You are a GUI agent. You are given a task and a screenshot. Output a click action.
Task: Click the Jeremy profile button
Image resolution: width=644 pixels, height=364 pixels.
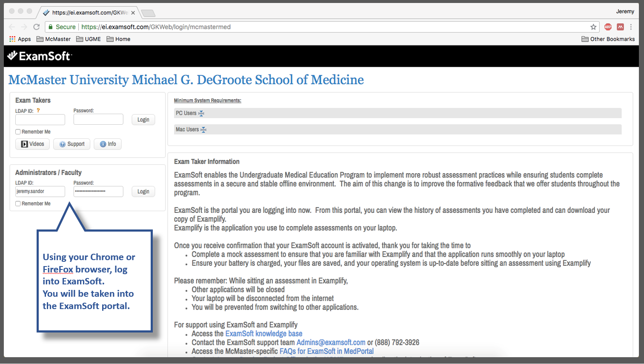tap(625, 11)
